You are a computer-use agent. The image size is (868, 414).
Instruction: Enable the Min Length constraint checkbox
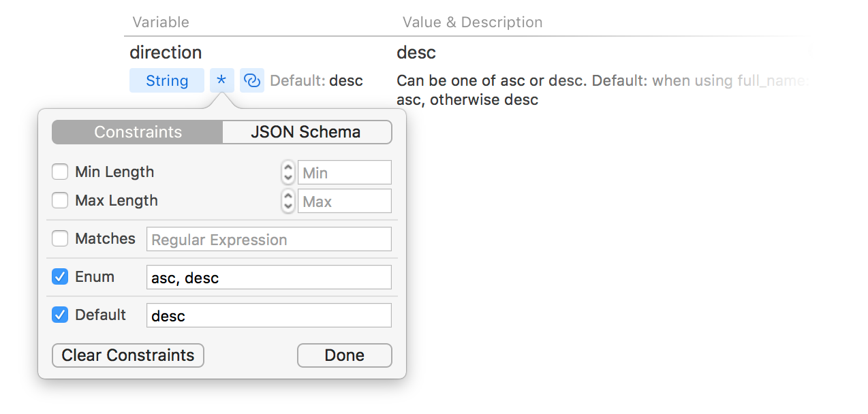pos(60,172)
